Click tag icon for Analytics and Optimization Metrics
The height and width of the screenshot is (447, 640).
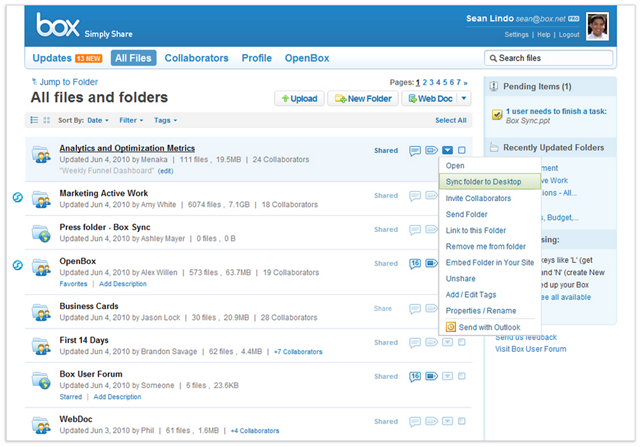431,150
